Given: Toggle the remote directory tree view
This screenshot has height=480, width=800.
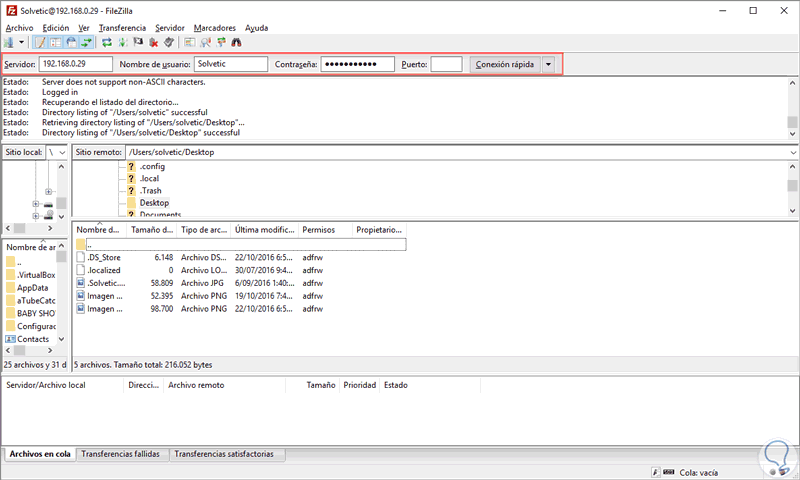Looking at the screenshot, I should click(71, 42).
